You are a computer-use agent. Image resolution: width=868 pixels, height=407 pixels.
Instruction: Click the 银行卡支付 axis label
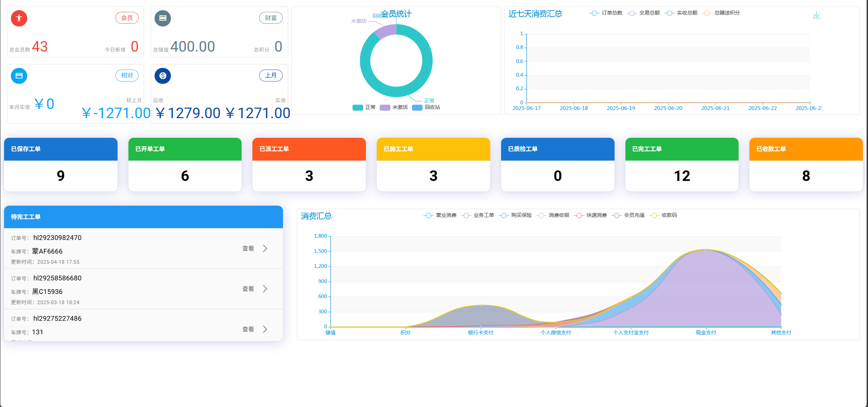[481, 333]
